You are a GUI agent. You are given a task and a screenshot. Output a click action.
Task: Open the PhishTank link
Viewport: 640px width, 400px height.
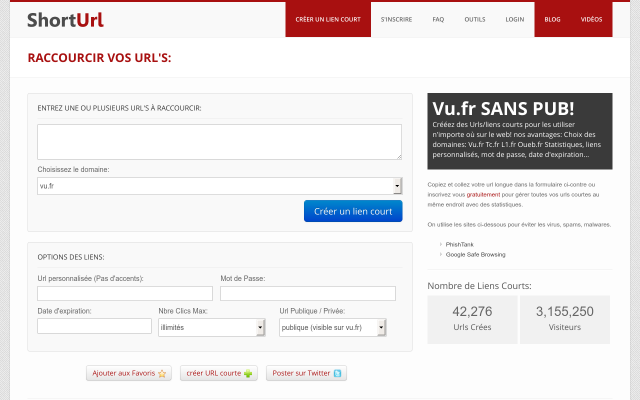click(x=460, y=244)
